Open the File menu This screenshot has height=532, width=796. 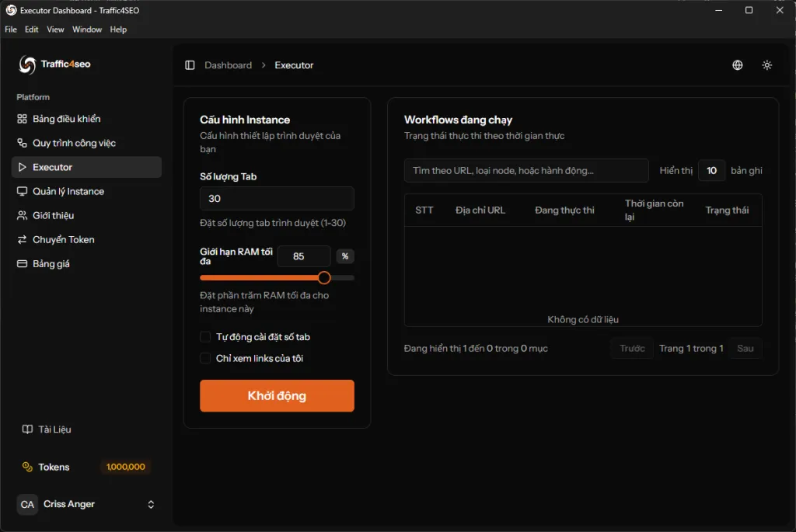pyautogui.click(x=11, y=30)
